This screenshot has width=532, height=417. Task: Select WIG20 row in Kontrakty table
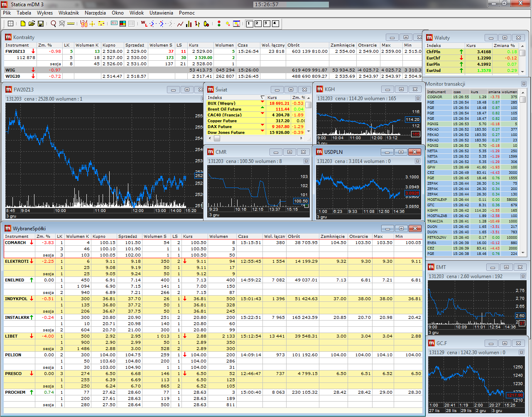(213, 76)
